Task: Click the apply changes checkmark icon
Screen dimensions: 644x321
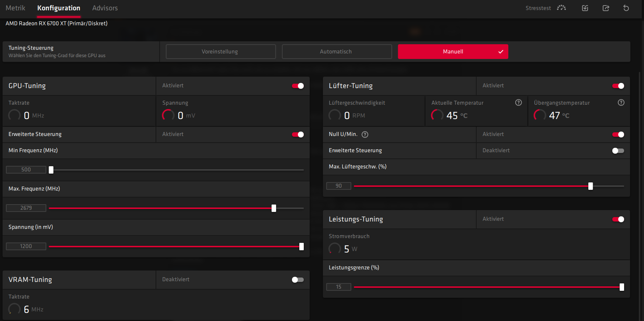Action: point(585,8)
